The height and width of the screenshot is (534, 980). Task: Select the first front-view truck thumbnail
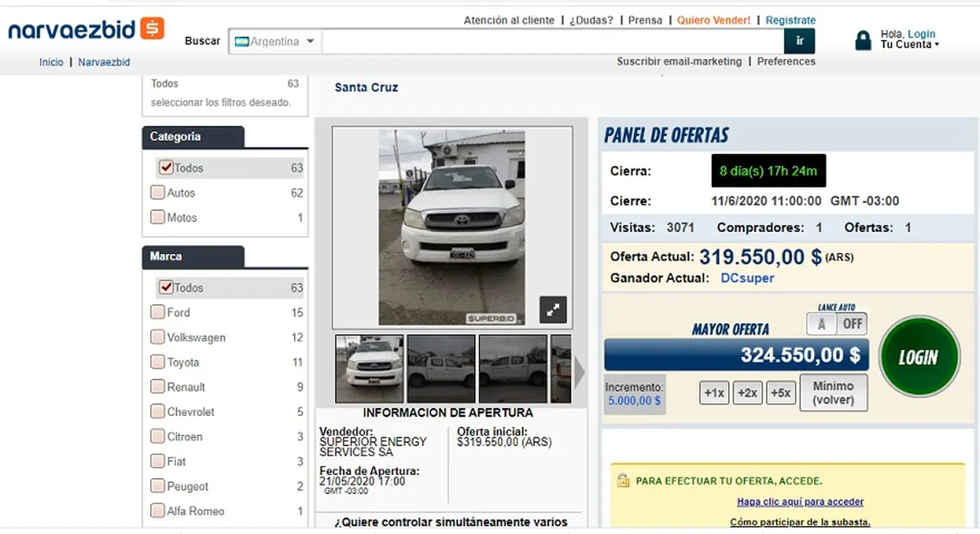click(x=369, y=369)
